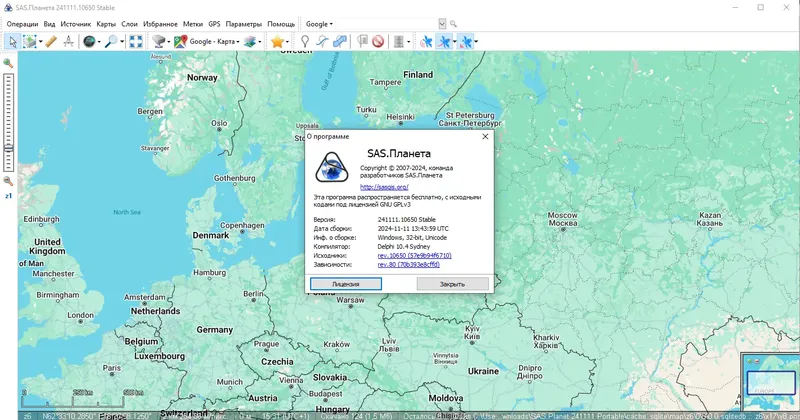The image size is (800, 420).
Task: Expand the search field history arrow
Action: point(442,24)
